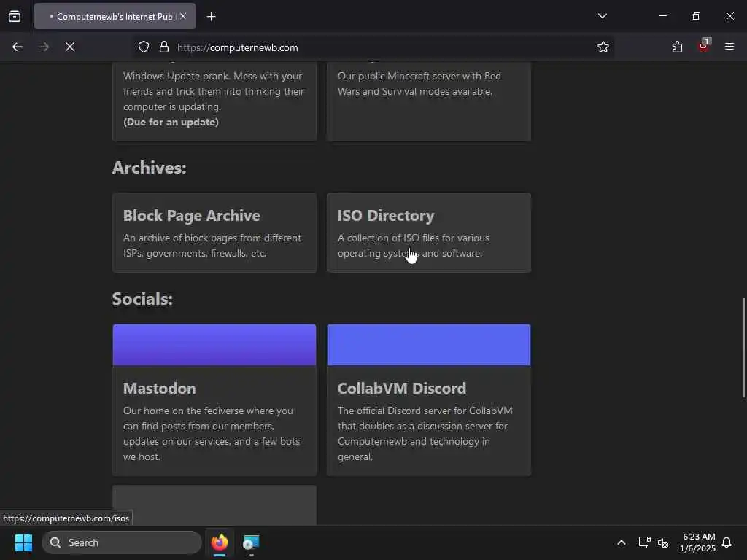Open the extensions puzzle icon

[x=677, y=47]
